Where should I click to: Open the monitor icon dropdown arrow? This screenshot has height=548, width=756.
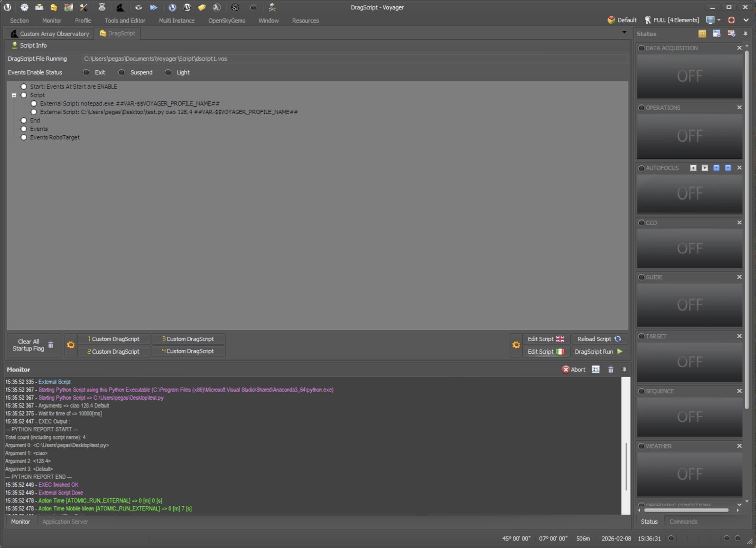[x=719, y=20]
